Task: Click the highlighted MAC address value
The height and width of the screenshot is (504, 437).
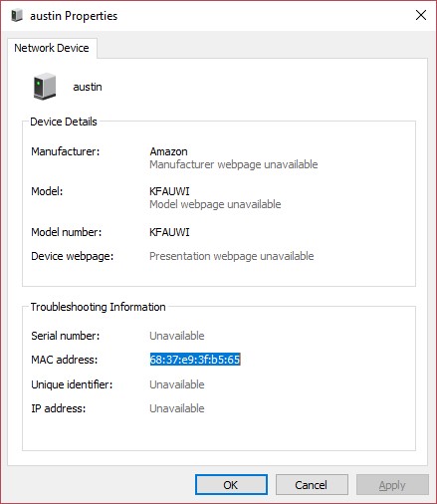Action: click(x=195, y=360)
